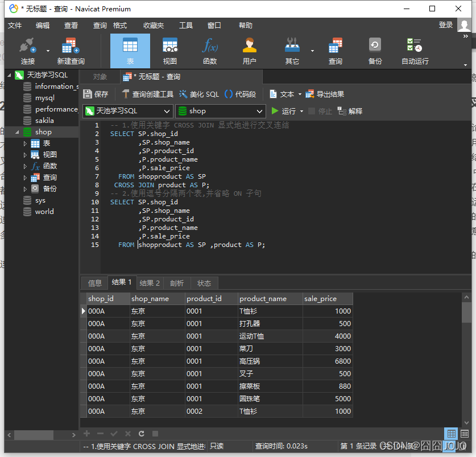Open the shop database combo box
This screenshot has width=476, height=457.
221,111
